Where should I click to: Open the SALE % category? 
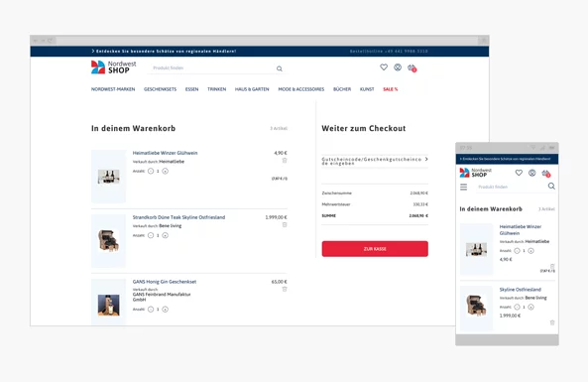point(391,89)
